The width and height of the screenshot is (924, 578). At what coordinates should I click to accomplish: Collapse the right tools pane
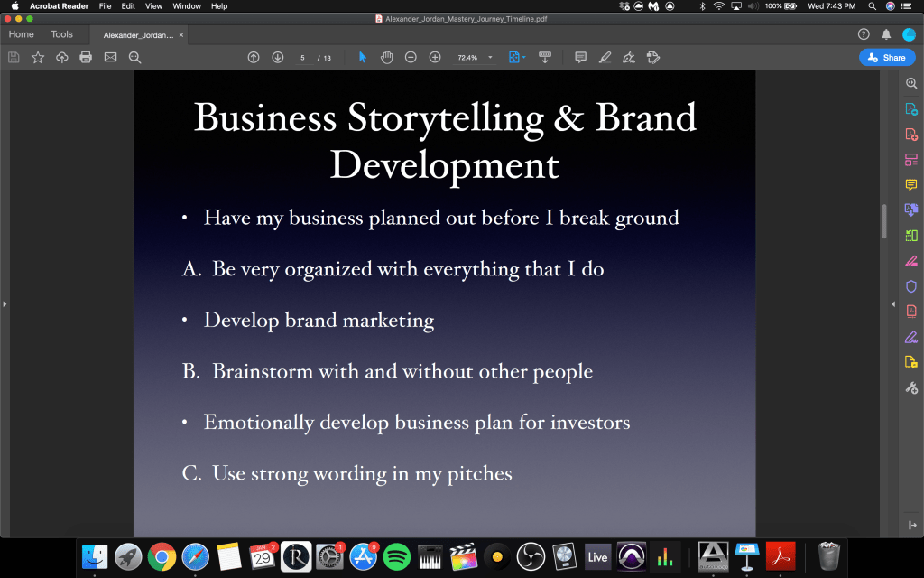coord(911,526)
